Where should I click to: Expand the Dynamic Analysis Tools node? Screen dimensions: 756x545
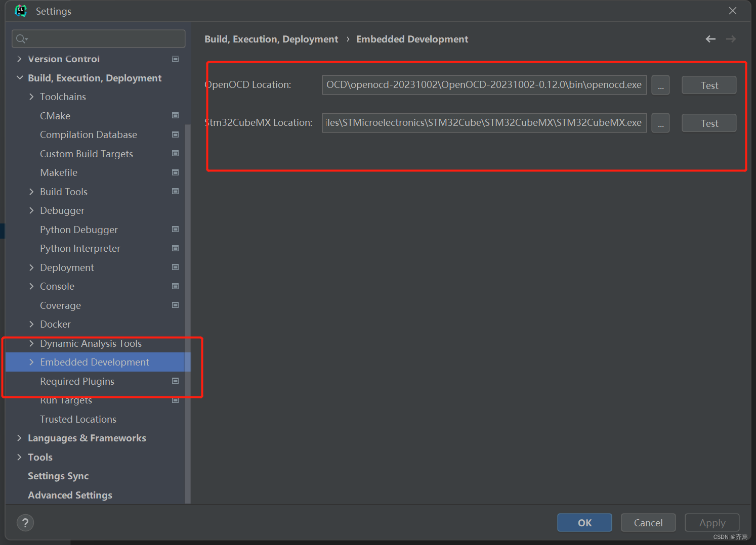(x=31, y=343)
